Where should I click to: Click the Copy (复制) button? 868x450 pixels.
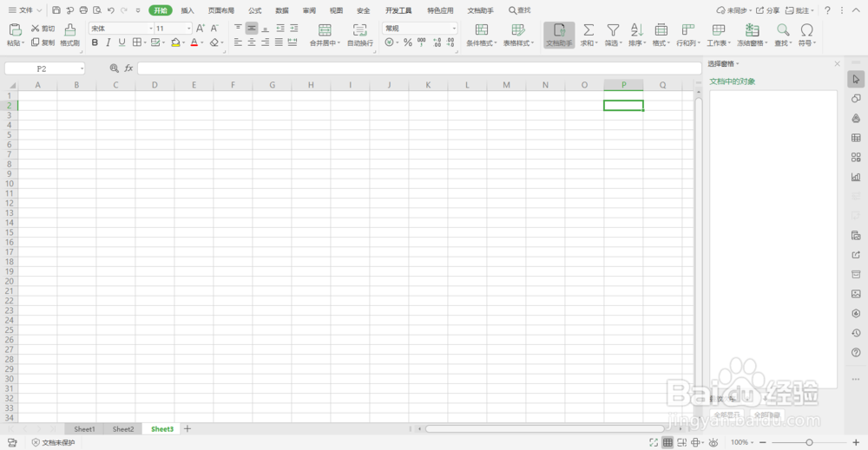(x=43, y=42)
